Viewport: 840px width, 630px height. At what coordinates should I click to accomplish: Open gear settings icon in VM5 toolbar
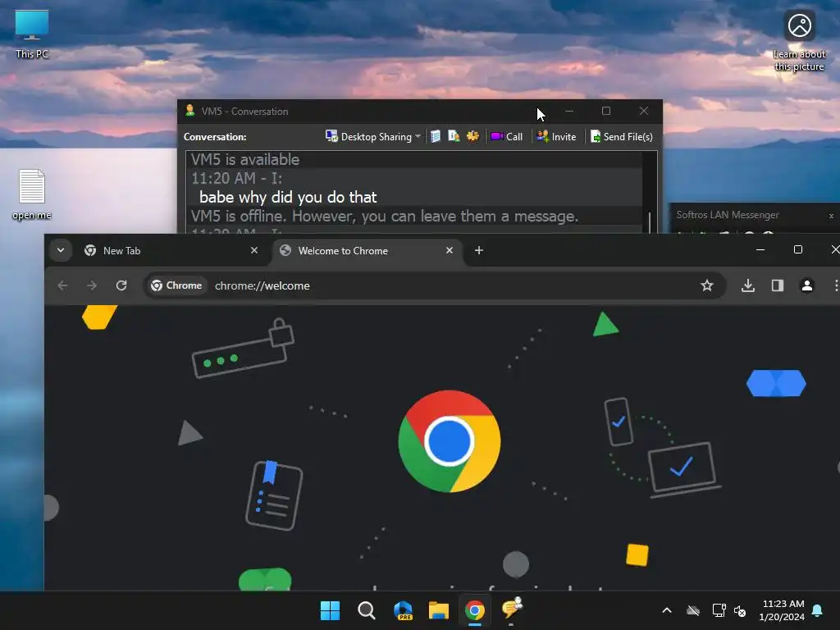coord(472,136)
